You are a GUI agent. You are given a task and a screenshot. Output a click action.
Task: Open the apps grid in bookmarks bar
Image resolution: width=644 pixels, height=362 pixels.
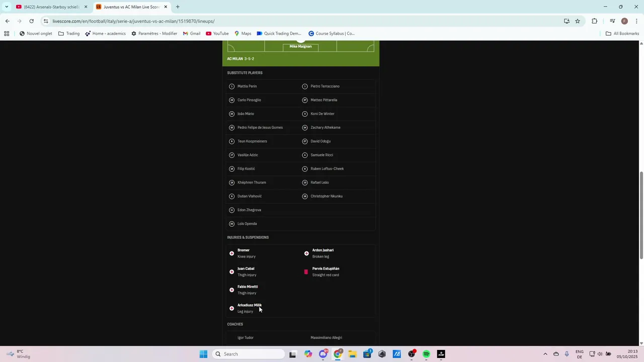click(7, 34)
